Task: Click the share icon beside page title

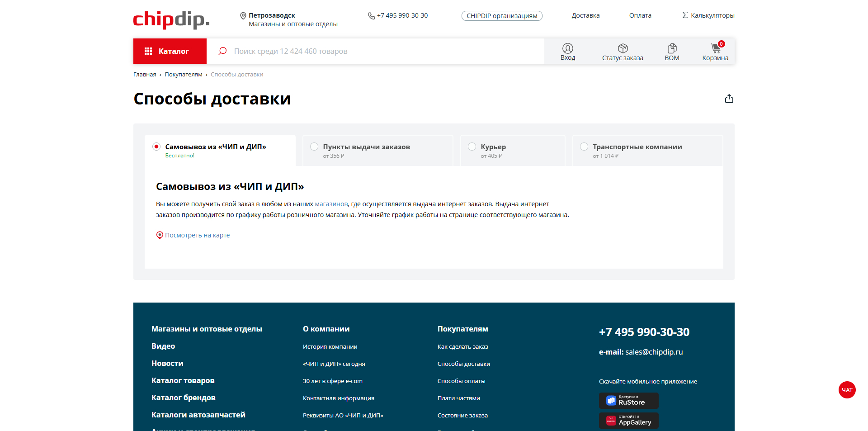Action: 729,98
